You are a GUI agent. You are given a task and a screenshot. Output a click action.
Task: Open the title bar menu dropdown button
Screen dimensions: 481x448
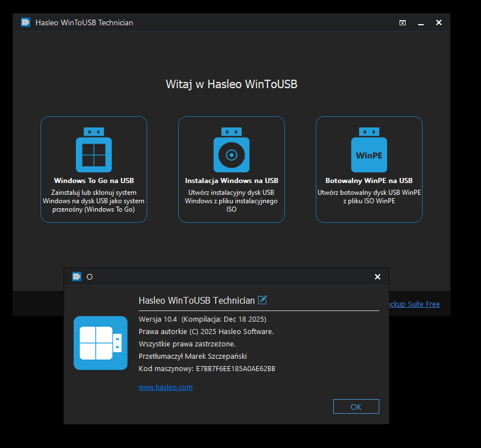coord(402,22)
